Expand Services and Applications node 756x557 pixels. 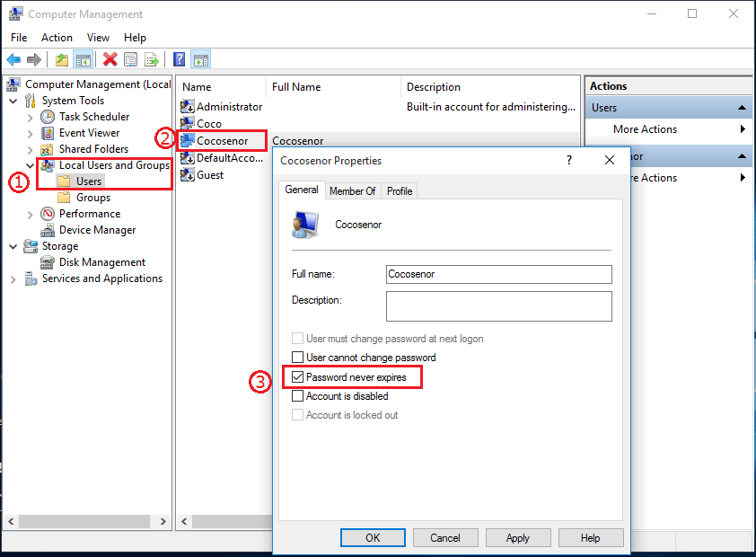(x=13, y=279)
